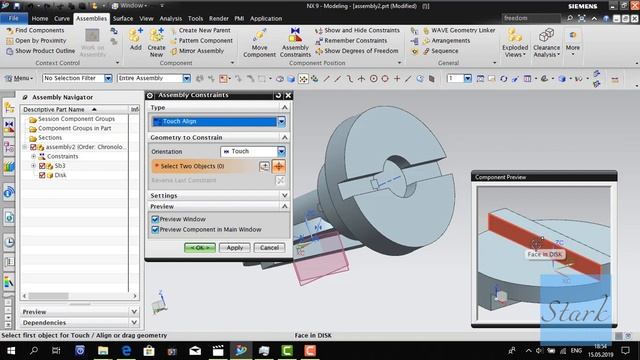The image size is (640, 360).
Task: Click the History clock sidebar icon
Action: tap(9, 242)
